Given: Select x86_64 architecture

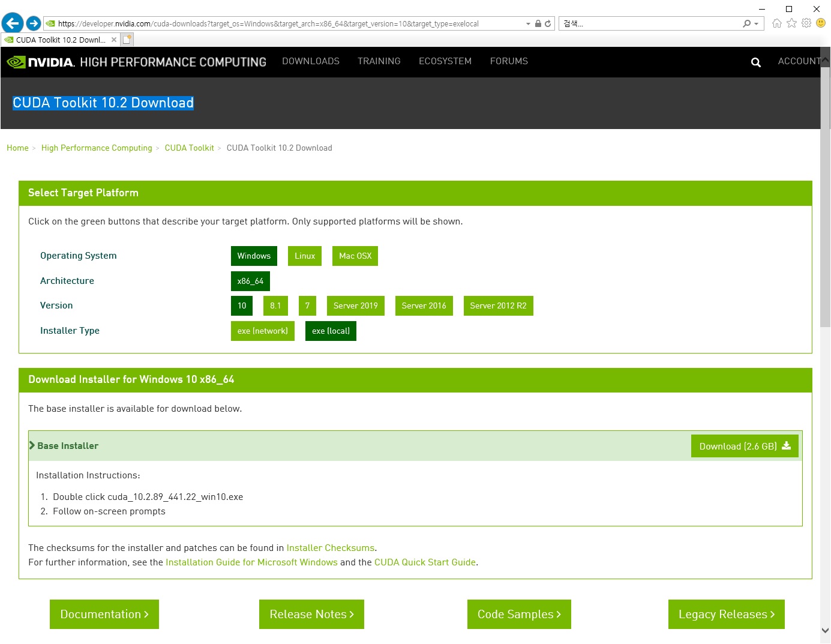Looking at the screenshot, I should coord(250,281).
